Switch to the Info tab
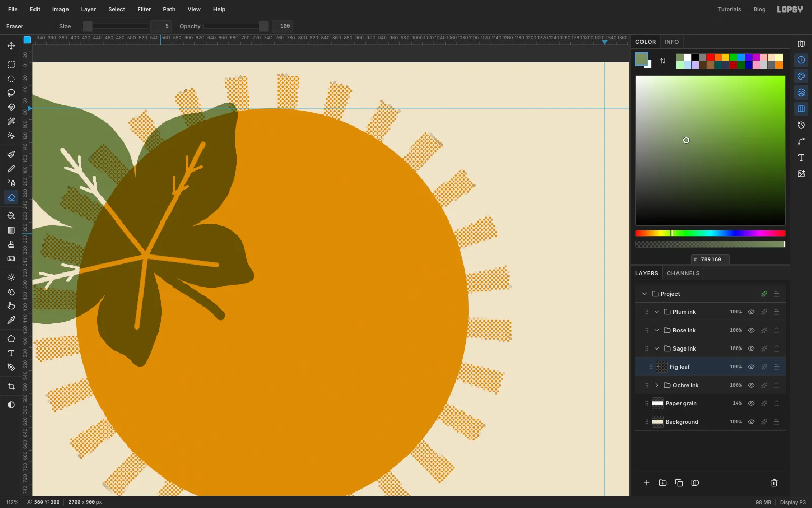Image resolution: width=812 pixels, height=508 pixels. 671,42
